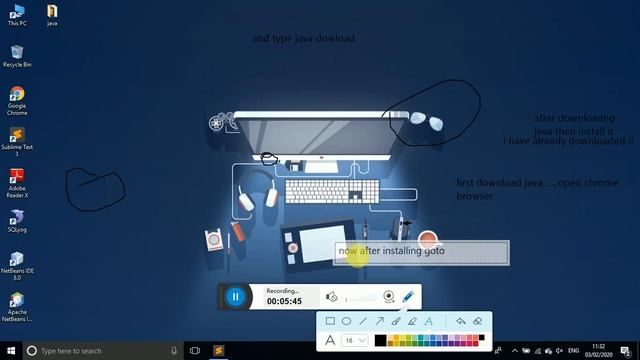This screenshot has width=640, height=360.
Task: Open the Recycle Bin
Action: coord(17,56)
